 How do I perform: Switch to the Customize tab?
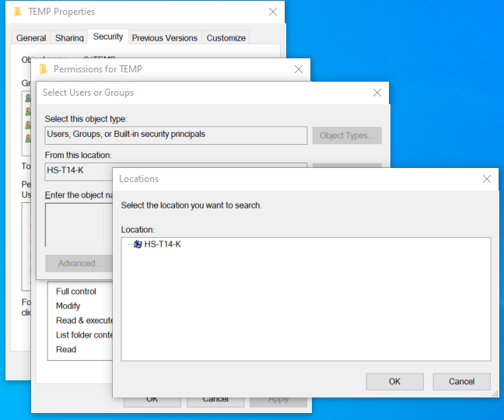tap(226, 38)
